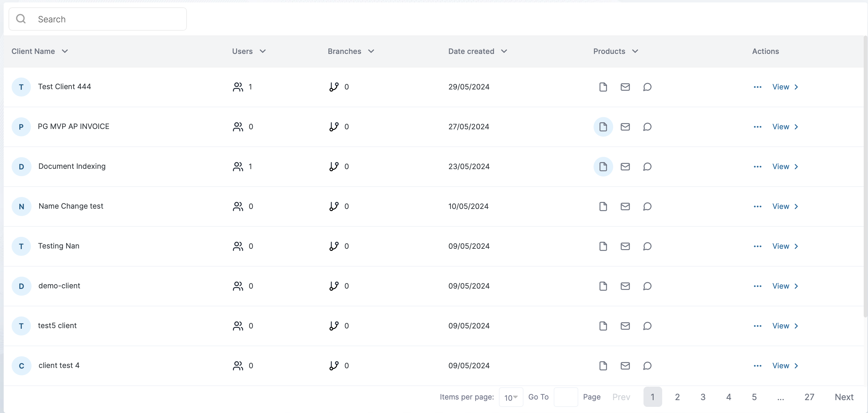Go to page 2 in pagination
Viewport: 868px width, 413px height.
pos(677,397)
